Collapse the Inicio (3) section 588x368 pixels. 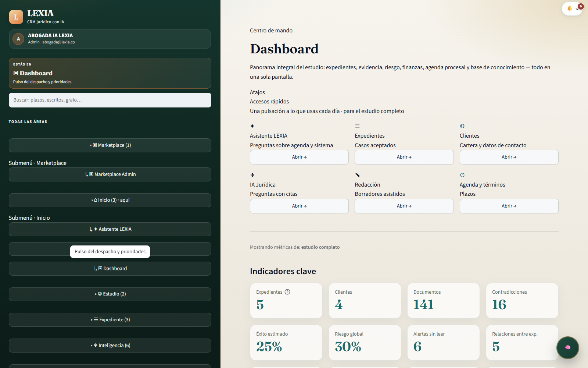pos(110,200)
